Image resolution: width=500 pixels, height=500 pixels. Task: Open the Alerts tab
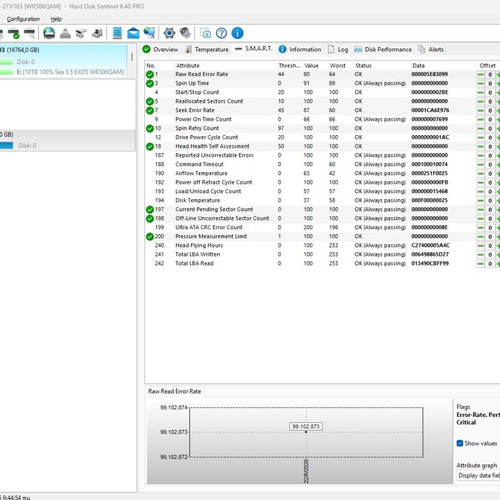pyautogui.click(x=431, y=49)
